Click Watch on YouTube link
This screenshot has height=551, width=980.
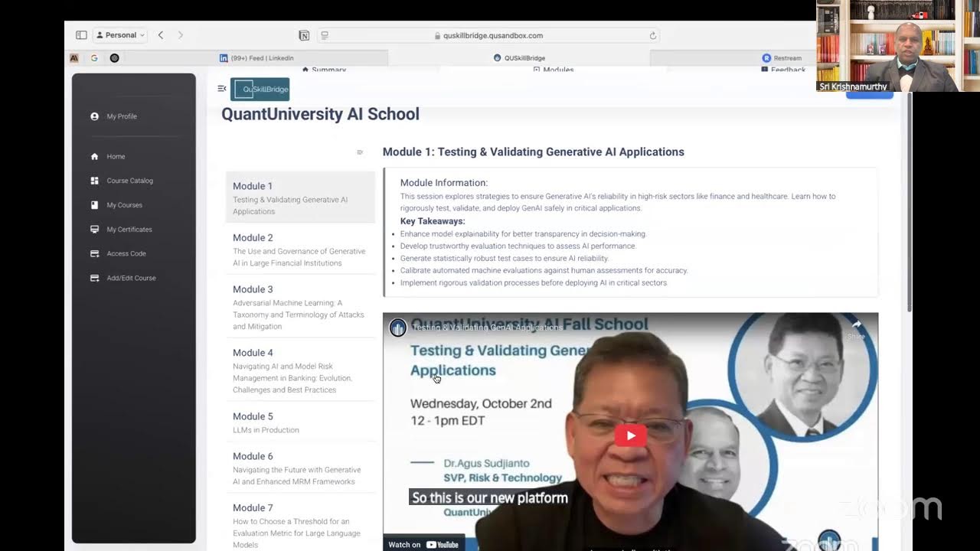click(423, 544)
